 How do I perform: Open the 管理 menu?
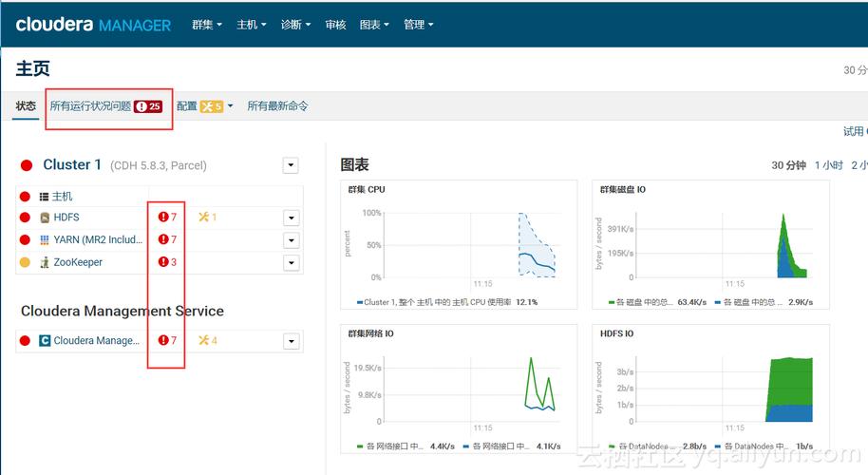[x=419, y=25]
